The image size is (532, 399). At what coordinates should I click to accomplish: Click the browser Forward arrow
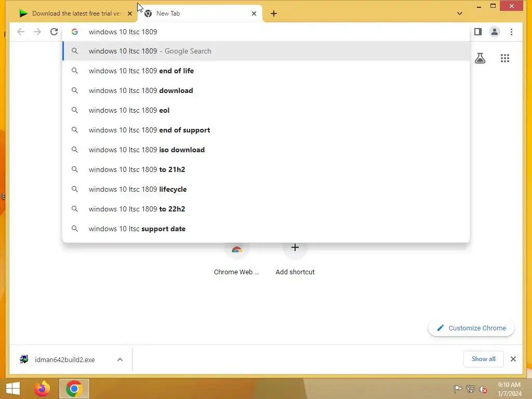pos(37,32)
